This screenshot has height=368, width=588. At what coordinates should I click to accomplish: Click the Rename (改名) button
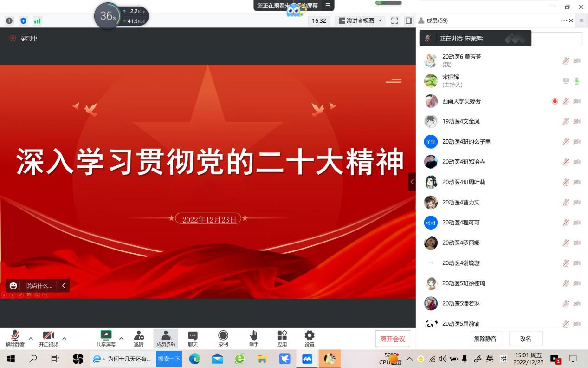click(x=525, y=339)
